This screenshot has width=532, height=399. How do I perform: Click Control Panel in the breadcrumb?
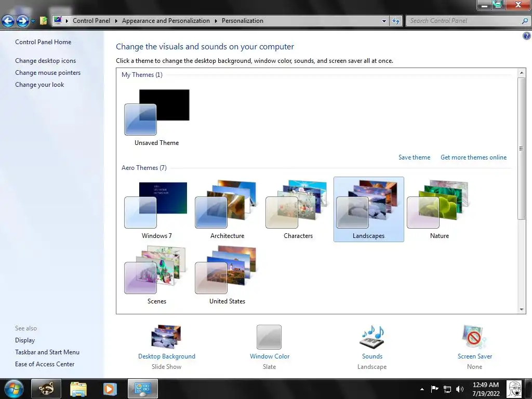91,21
